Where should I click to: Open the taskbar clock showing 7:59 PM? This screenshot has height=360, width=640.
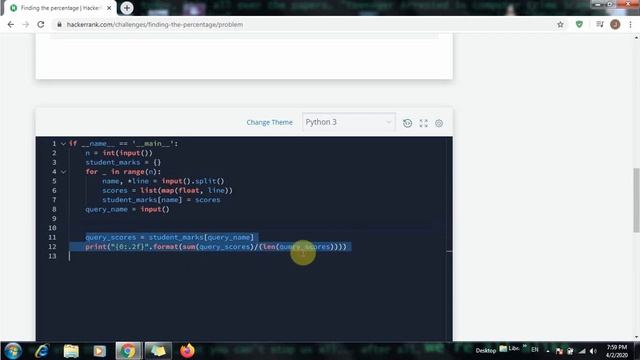click(617, 351)
